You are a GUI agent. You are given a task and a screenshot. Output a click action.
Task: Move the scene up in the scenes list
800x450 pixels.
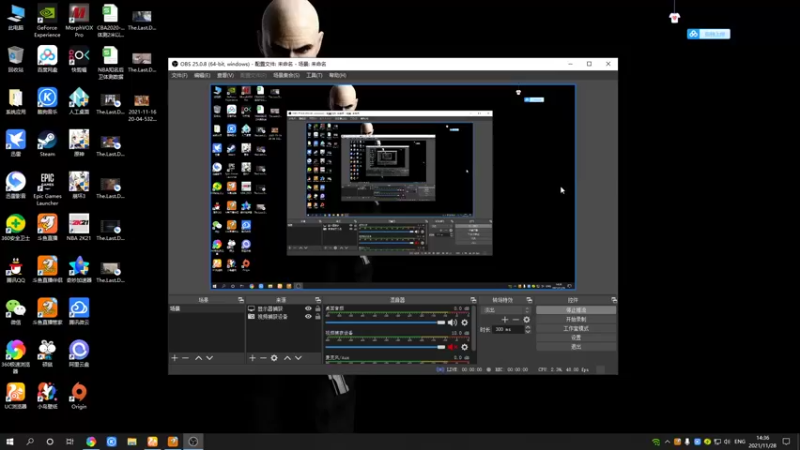coord(198,358)
